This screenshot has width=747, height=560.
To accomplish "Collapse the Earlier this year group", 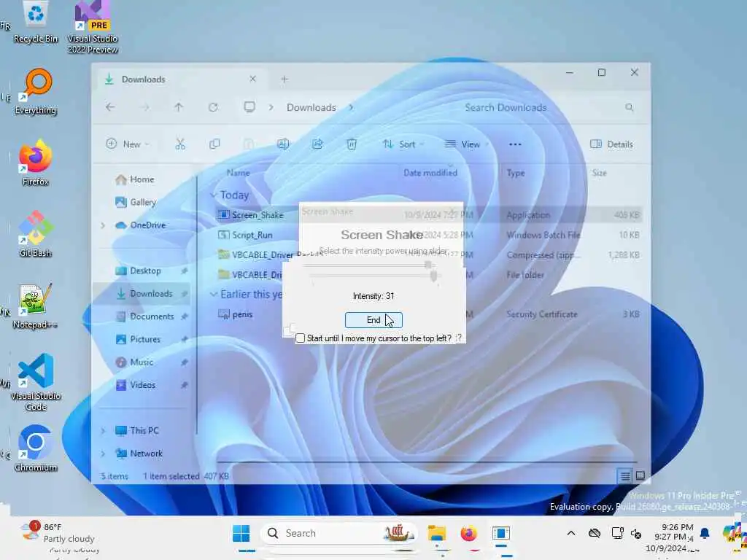I will pos(213,295).
